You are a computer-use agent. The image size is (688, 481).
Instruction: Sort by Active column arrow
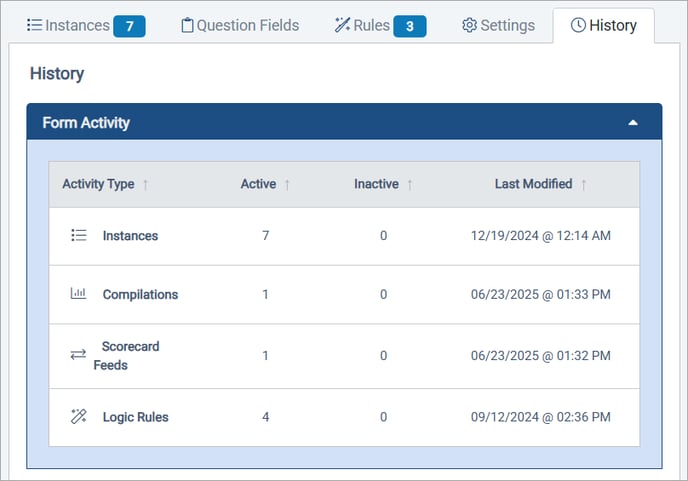coord(288,184)
